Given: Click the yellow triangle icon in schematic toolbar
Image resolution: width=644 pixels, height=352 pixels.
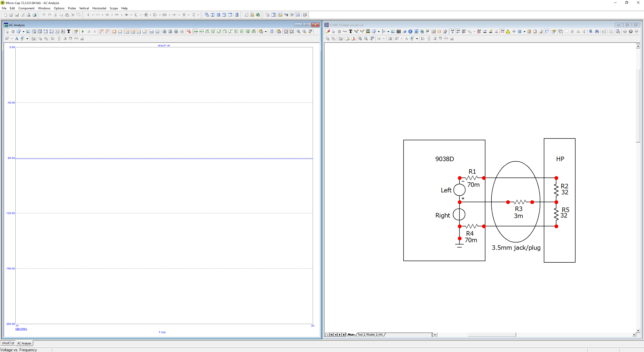Looking at the screenshot, I should tap(508, 31).
